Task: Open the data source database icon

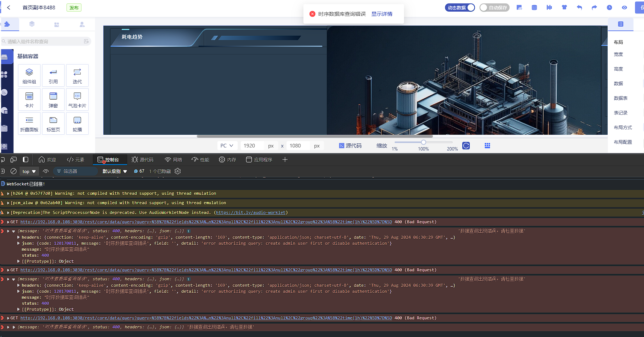Action: (534, 8)
